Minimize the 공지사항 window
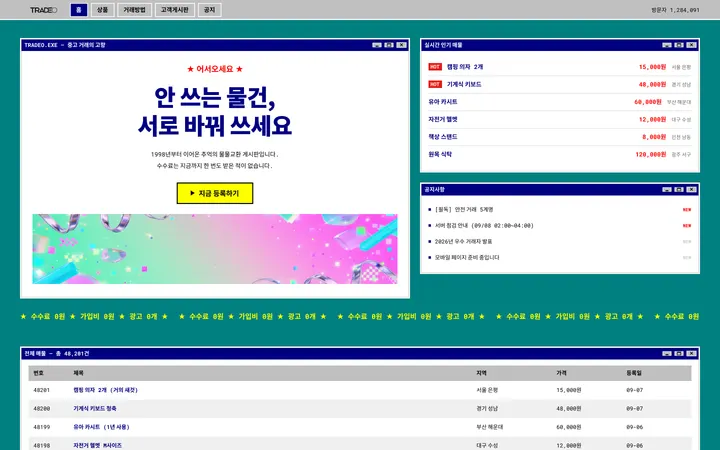 (x=667, y=190)
